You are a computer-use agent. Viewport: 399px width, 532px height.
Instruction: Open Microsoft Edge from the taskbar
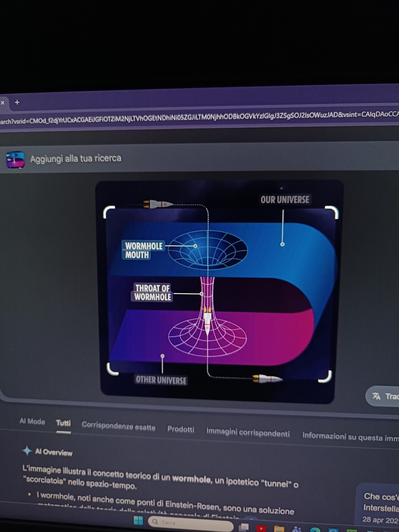(x=315, y=530)
